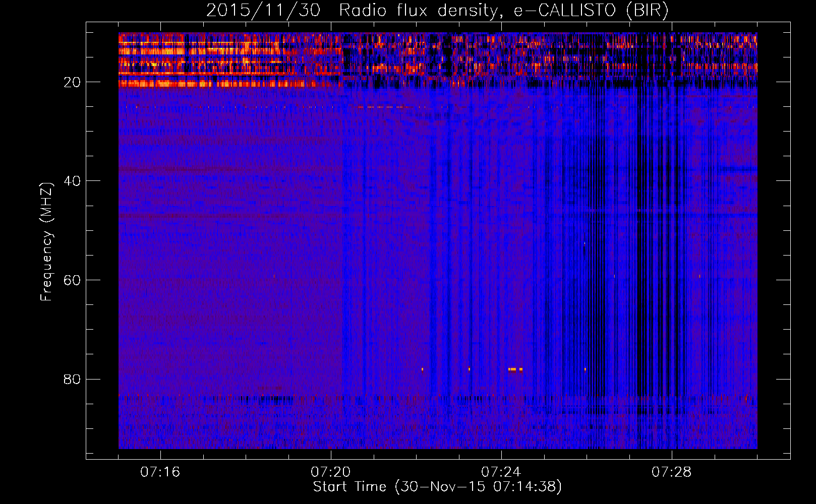Select the 07:20 time tick label
The image size is (816, 504).
click(x=331, y=472)
